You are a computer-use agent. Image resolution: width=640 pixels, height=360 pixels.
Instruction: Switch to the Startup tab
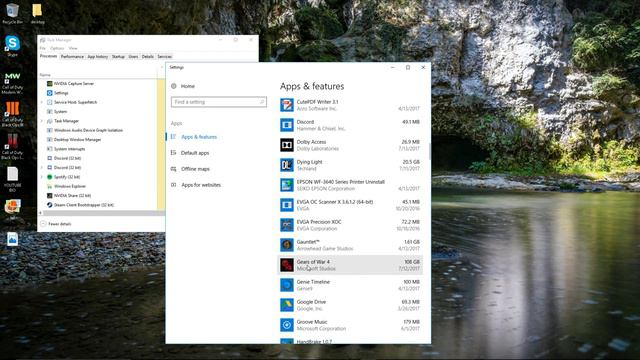pyautogui.click(x=118, y=57)
